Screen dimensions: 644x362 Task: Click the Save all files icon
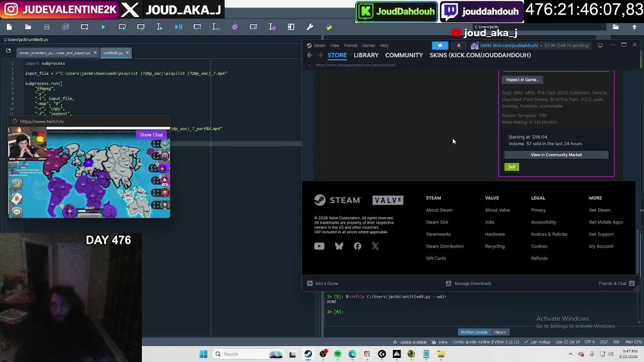pyautogui.click(x=65, y=27)
